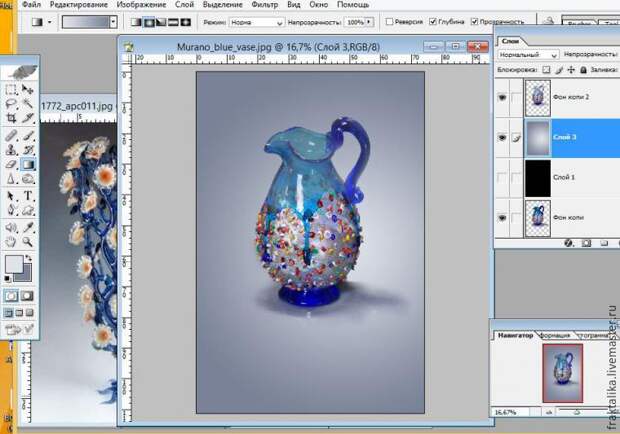Select the Rectangular Marquee tool

coord(11,90)
